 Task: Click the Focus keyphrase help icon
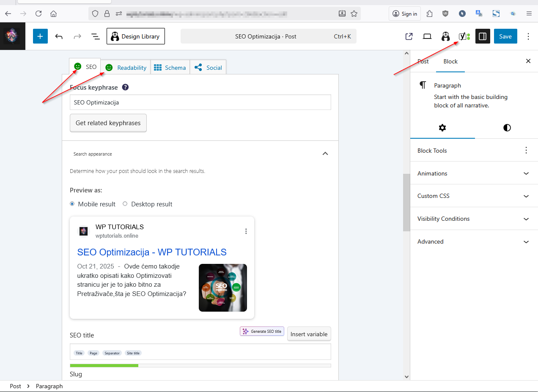[125, 88]
